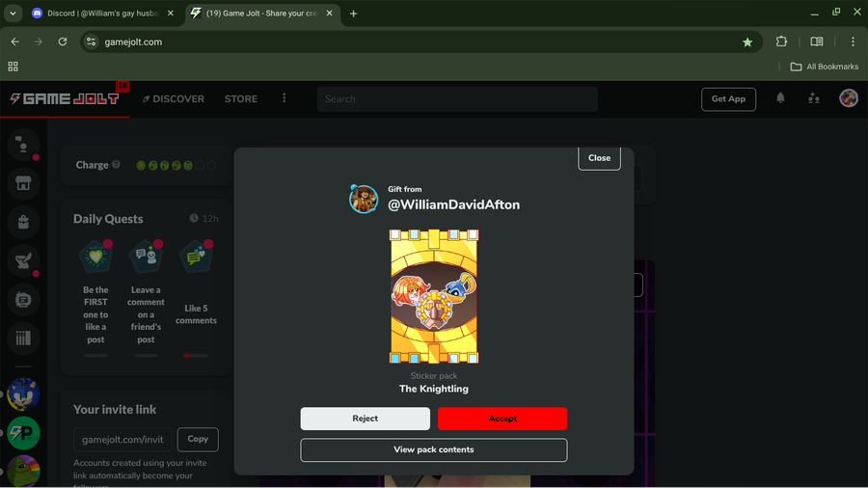
Task: Open the Discover page
Action: pyautogui.click(x=174, y=99)
